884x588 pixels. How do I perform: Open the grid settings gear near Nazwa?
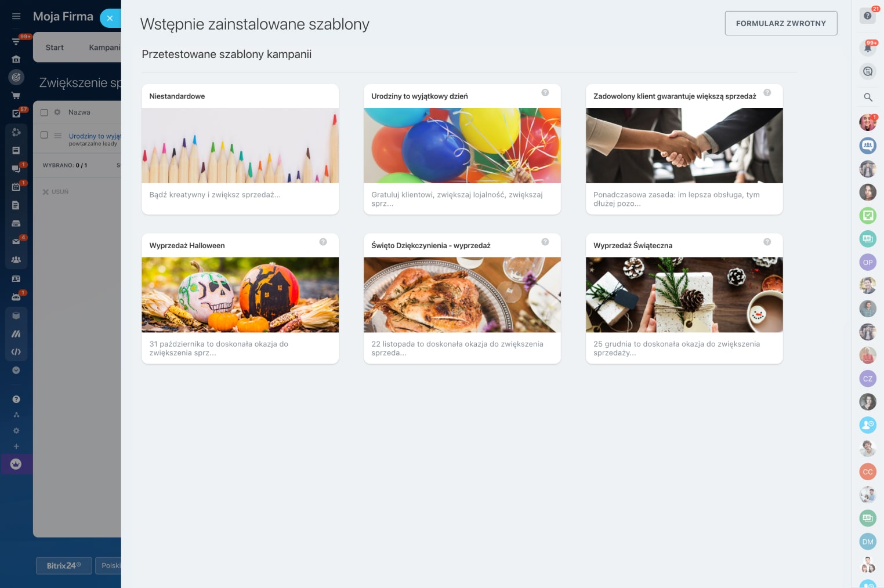point(57,112)
